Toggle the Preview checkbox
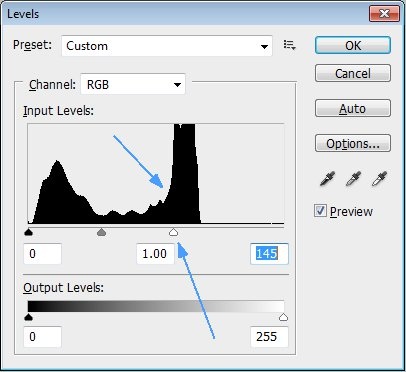Screen dimensions: 406x372 click(320, 211)
